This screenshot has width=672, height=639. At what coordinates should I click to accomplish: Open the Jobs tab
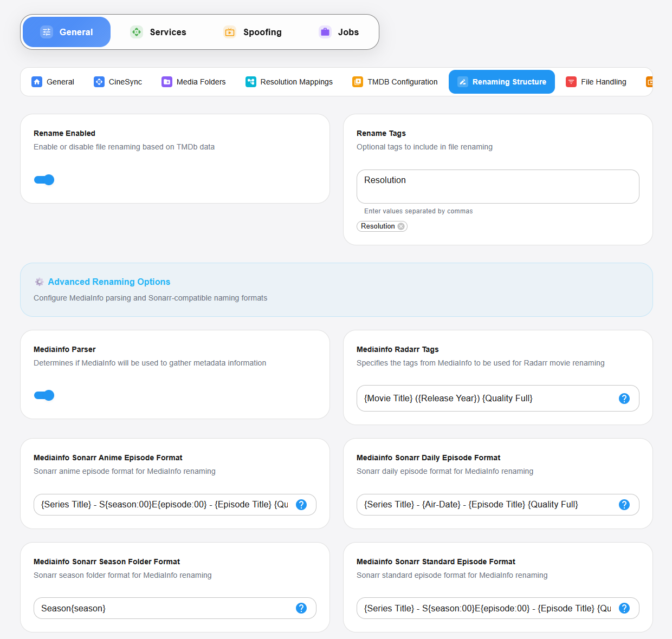pos(339,32)
